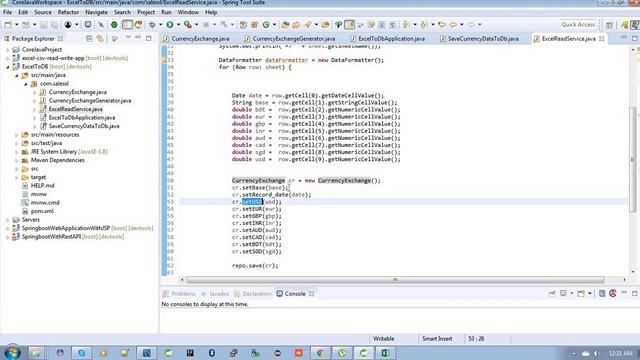Screen dimensions: 640x360
Task: Click the New file toolbar icon
Action: point(8,25)
